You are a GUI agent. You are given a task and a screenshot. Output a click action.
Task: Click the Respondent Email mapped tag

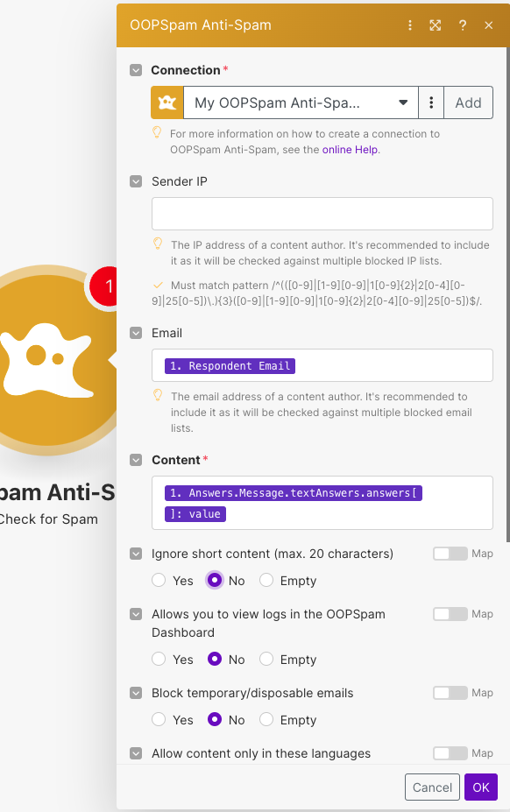[x=230, y=366]
